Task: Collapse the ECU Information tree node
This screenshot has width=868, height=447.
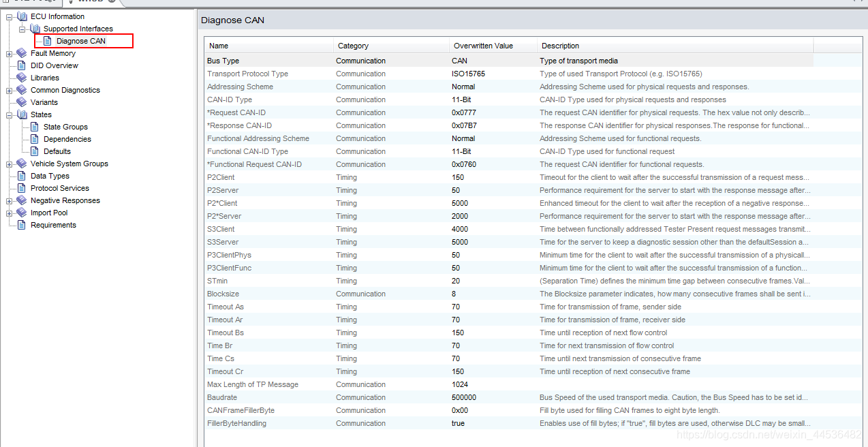Action: [x=9, y=16]
